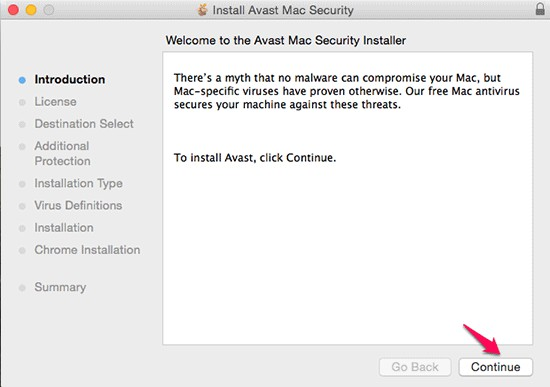Select the Additional Protection step
This screenshot has height=387, width=550.
coord(62,153)
